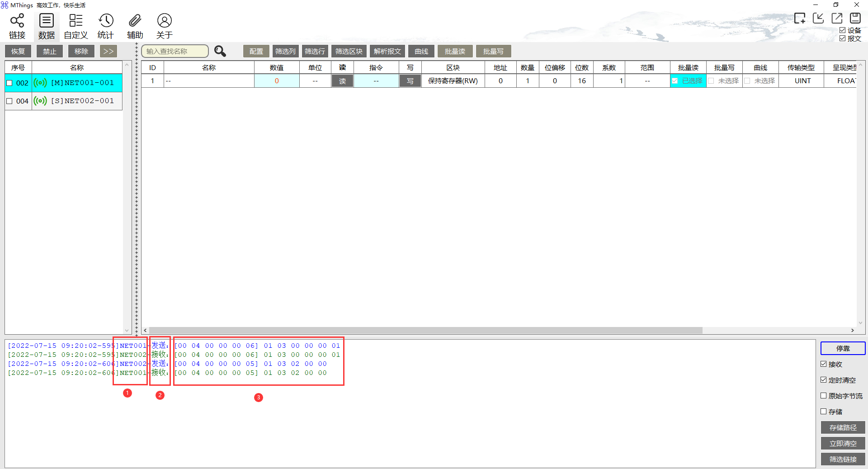Expand the side panel with >> button

[x=108, y=51]
